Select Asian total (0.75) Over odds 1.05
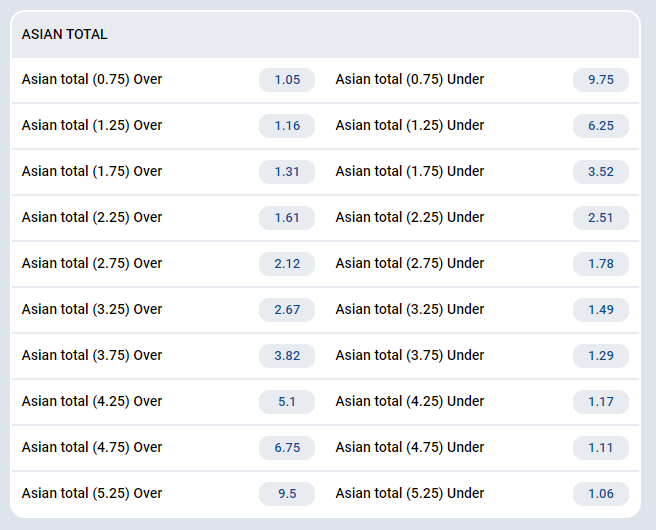This screenshot has height=530, width=656. coord(286,80)
